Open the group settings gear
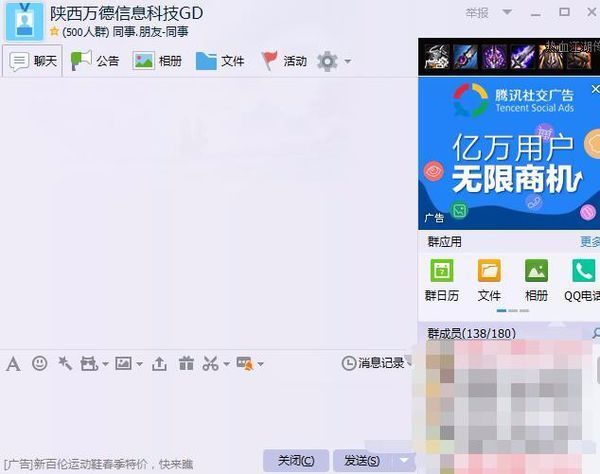 point(327,61)
